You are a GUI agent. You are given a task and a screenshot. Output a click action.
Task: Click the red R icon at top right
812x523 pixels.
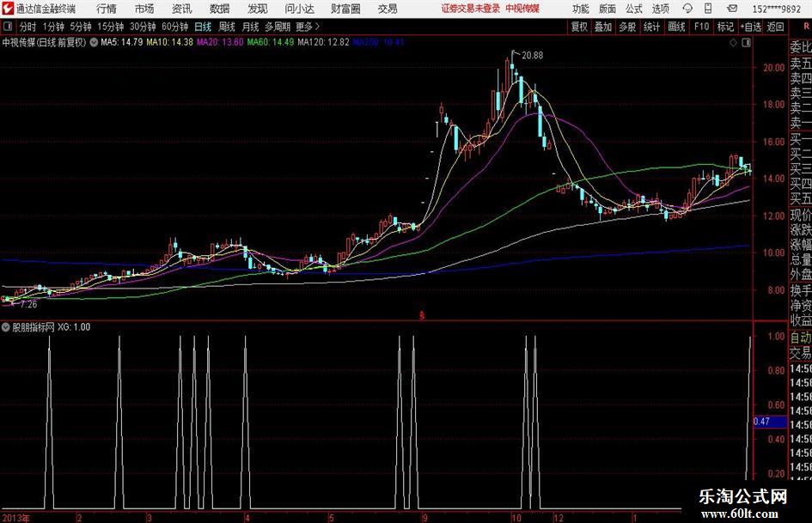tap(806, 26)
